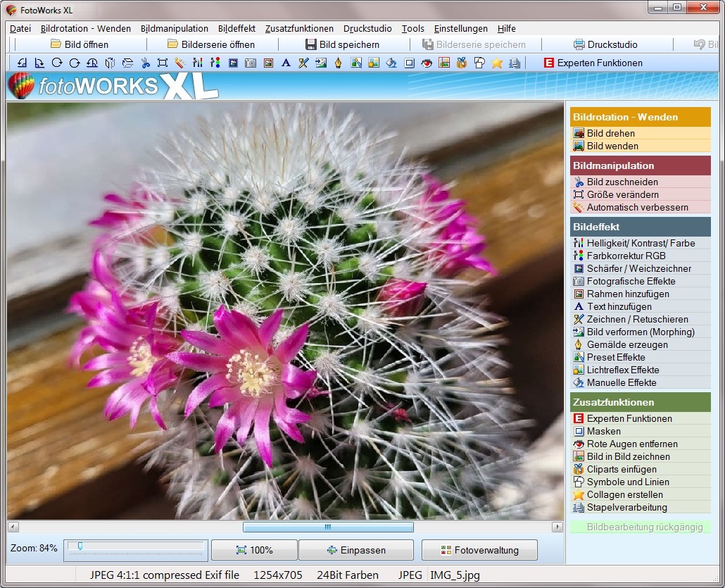Image resolution: width=725 pixels, height=588 pixels.
Task: Click the camera photographic effects toolbar icon
Action: [251, 63]
